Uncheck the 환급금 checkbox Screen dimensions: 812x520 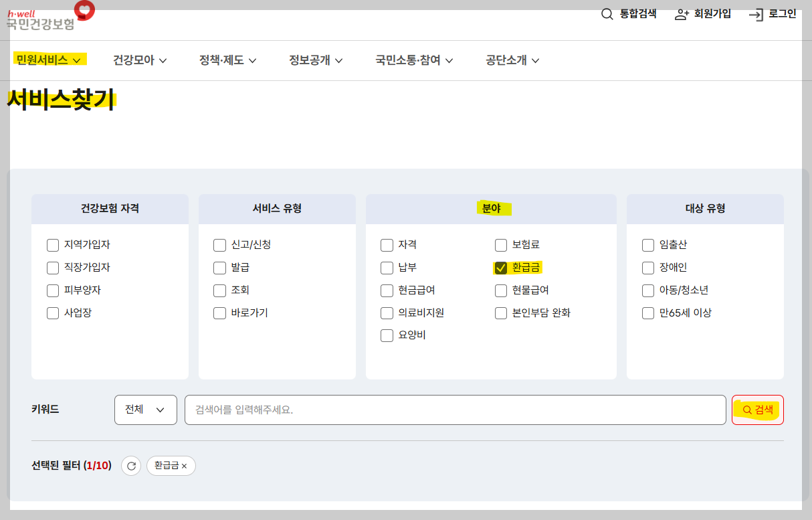tap(501, 268)
